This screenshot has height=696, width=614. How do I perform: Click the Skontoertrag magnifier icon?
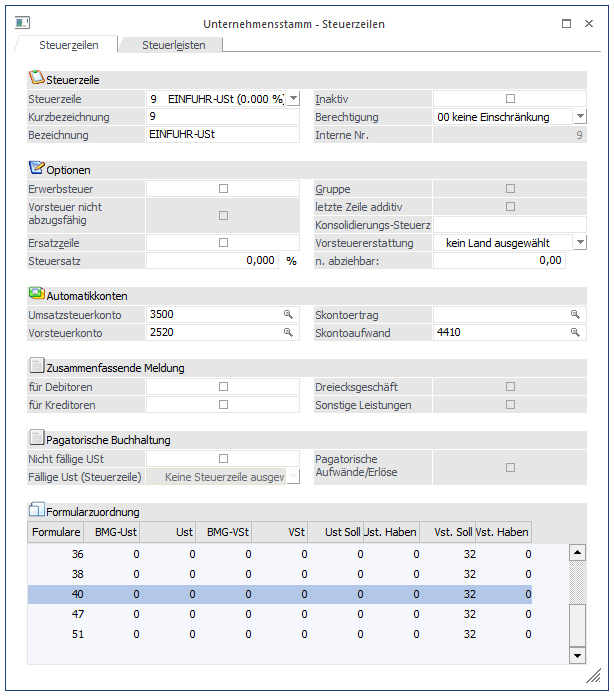[575, 314]
